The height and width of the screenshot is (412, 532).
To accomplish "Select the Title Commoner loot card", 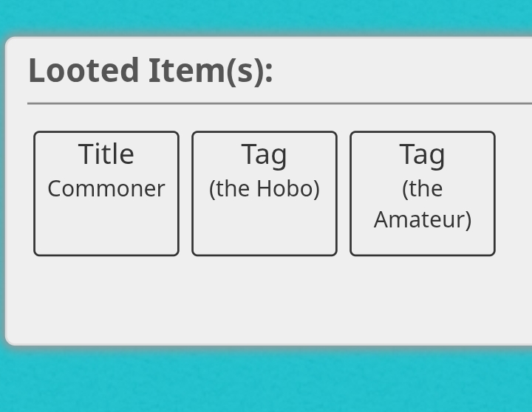I will 106,193.
